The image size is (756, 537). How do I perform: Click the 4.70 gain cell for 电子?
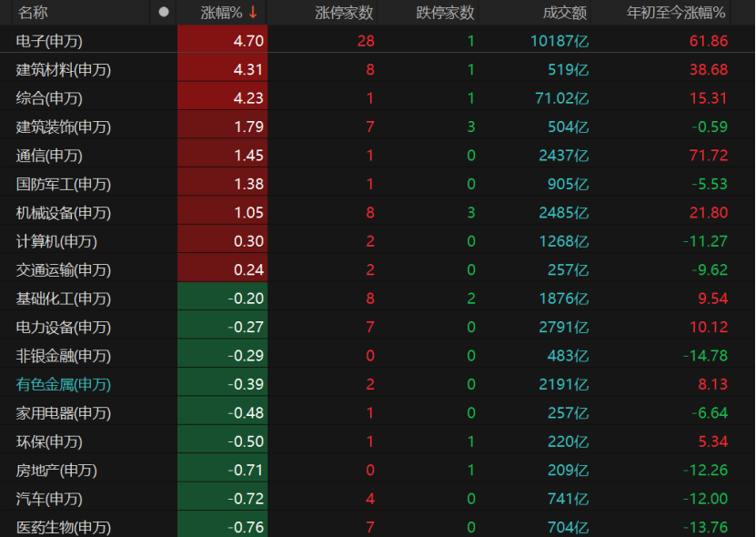coord(222,41)
